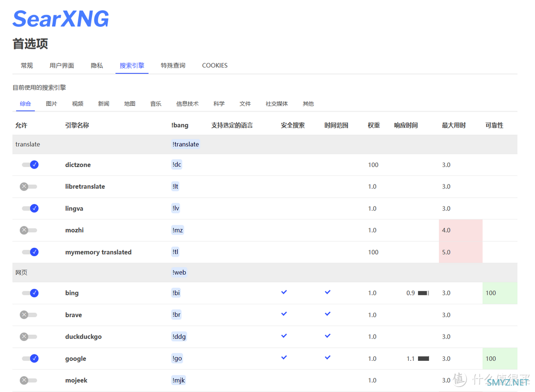Show the 图片 engine category
Screen dimensions: 535x392
52,104
